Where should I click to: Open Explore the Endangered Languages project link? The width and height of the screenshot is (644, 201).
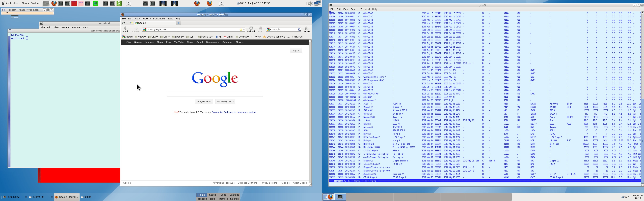click(234, 112)
